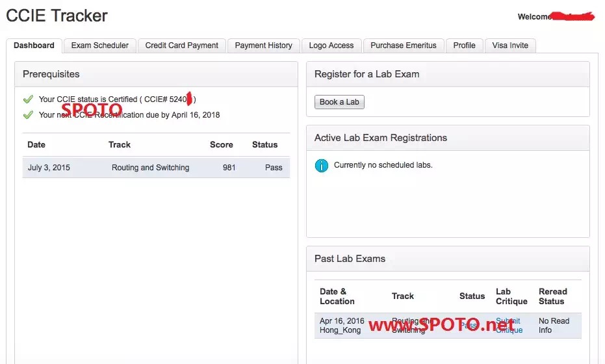This screenshot has width=605, height=364.
Task: Click the Prerequisites panel heading
Action: point(51,74)
